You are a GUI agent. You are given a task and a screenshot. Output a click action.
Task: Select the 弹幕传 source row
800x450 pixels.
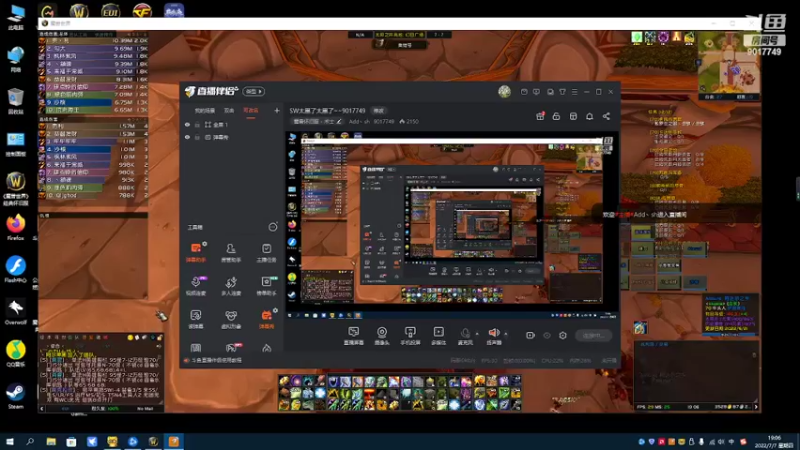click(x=232, y=137)
